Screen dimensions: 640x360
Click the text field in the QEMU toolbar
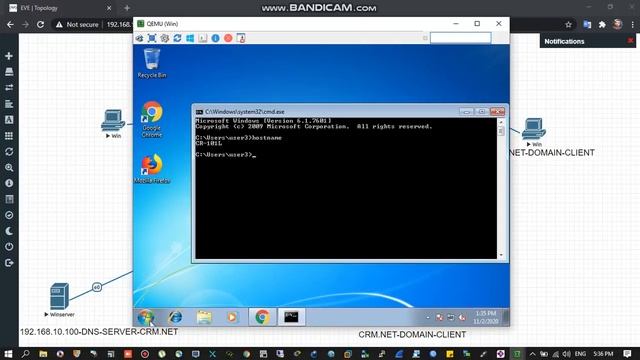(x=460, y=38)
